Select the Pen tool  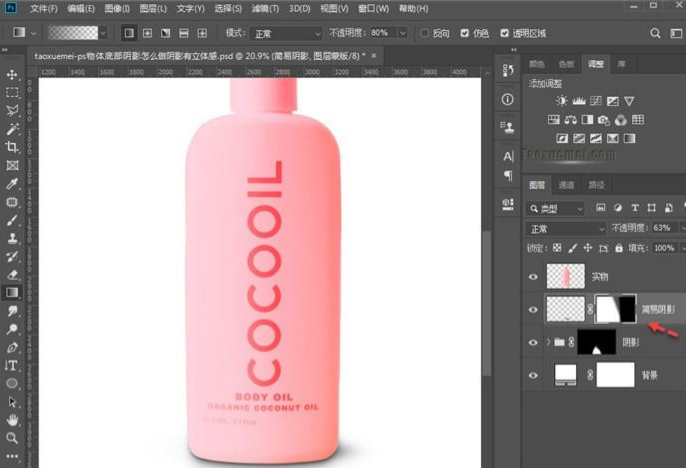coord(12,348)
